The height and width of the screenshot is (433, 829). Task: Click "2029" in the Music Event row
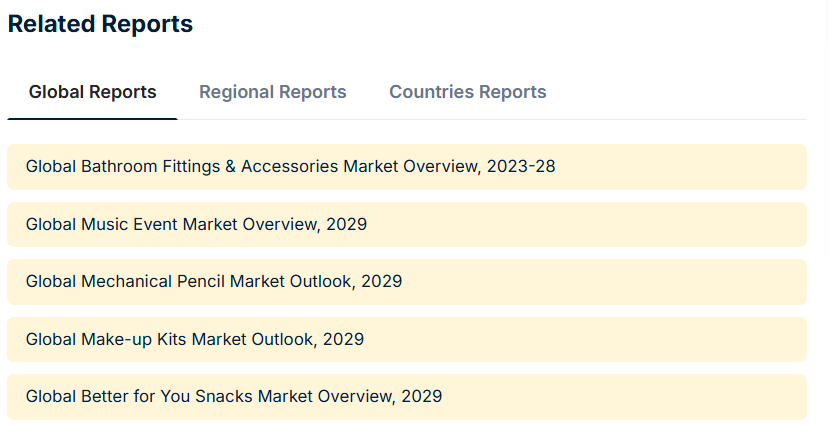click(346, 224)
